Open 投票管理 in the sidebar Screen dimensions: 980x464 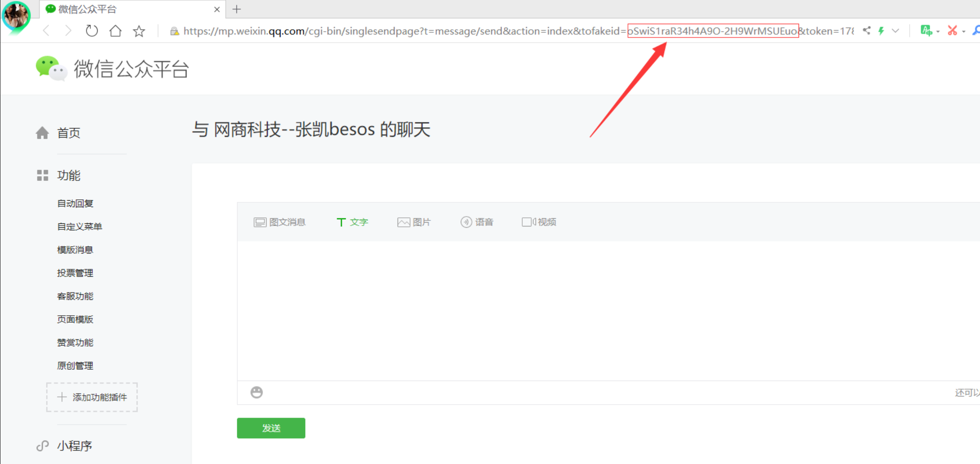[75, 273]
